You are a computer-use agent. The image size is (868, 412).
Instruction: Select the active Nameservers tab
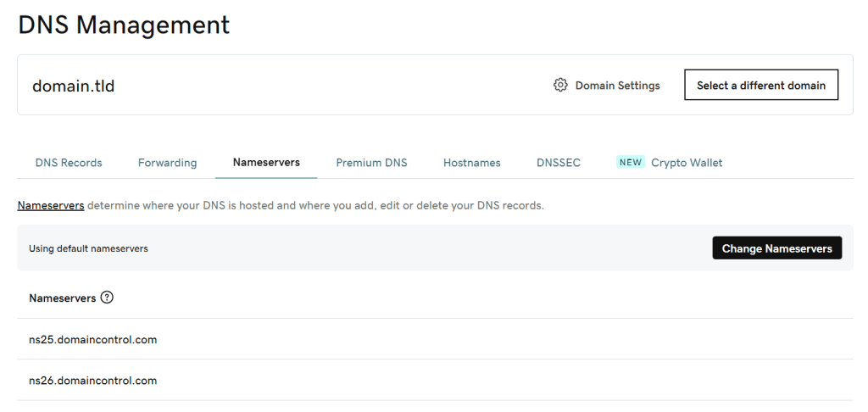pyautogui.click(x=266, y=162)
